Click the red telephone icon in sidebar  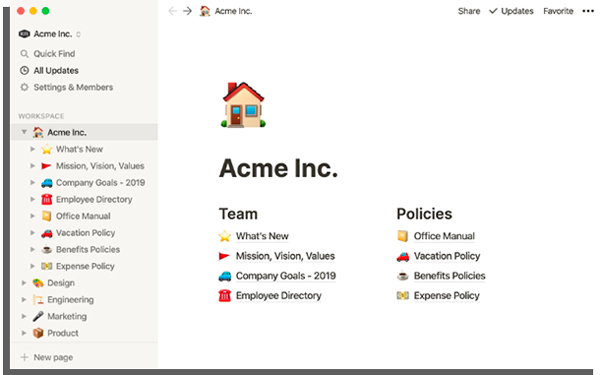[47, 199]
